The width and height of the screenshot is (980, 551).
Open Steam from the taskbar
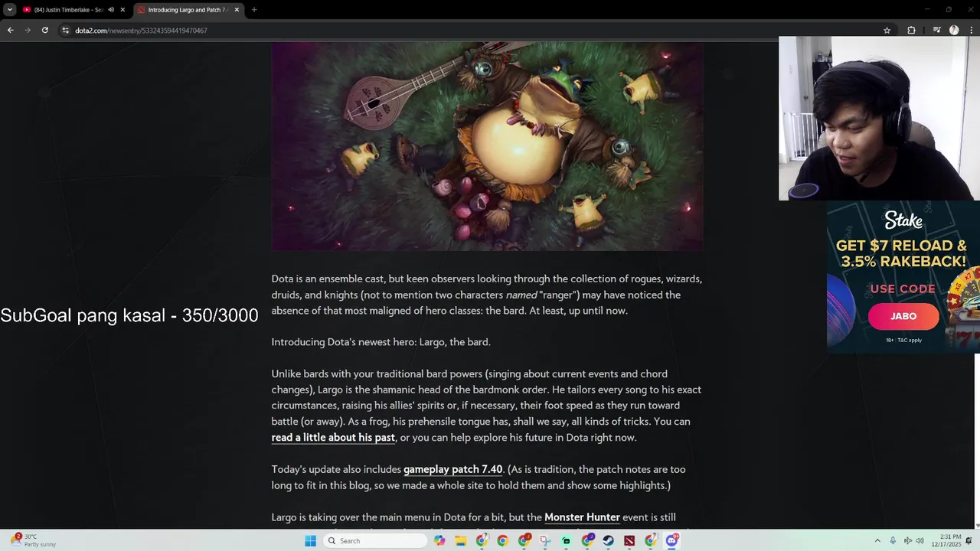(608, 541)
